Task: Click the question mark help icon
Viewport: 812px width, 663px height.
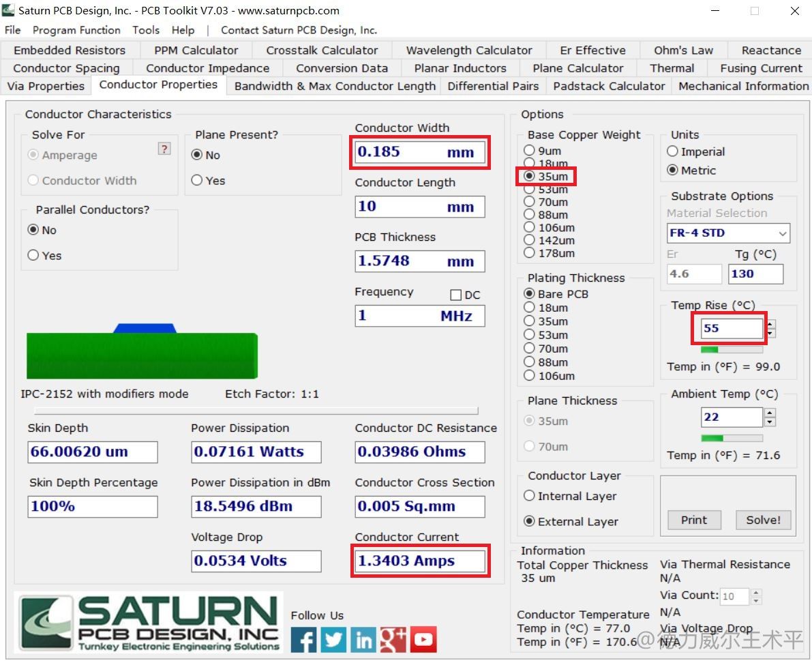Action: 164,149
